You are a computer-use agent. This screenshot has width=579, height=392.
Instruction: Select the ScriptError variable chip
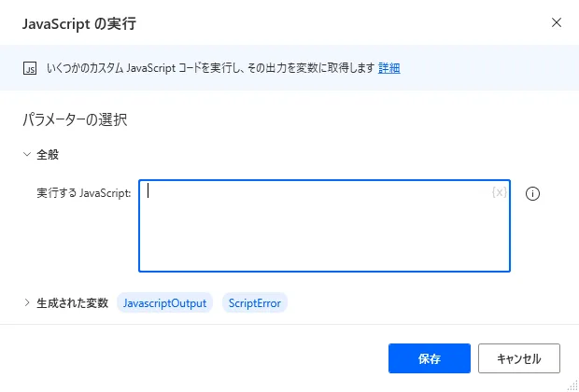point(255,302)
